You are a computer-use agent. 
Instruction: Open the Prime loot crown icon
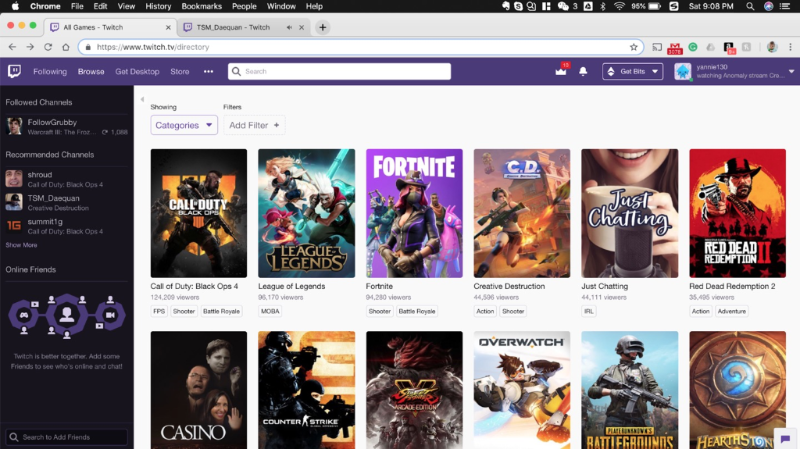pyautogui.click(x=561, y=71)
